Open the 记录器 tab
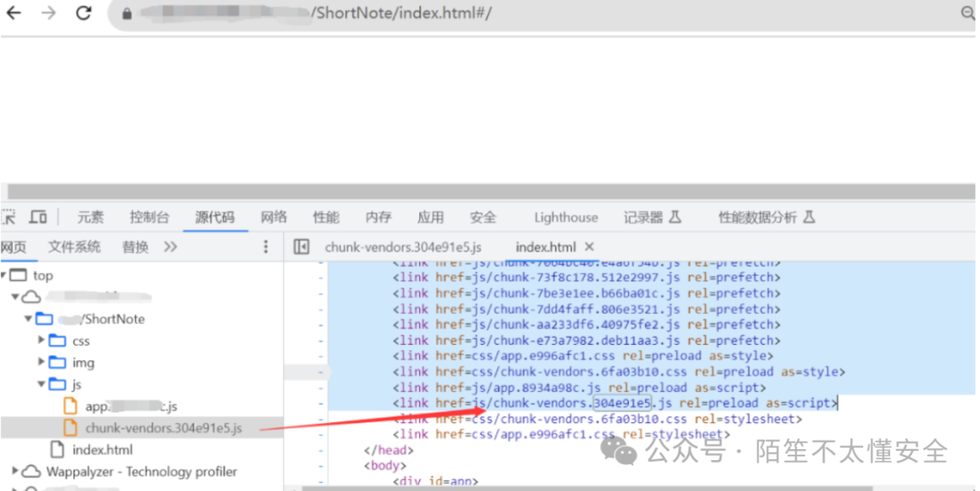 click(652, 217)
